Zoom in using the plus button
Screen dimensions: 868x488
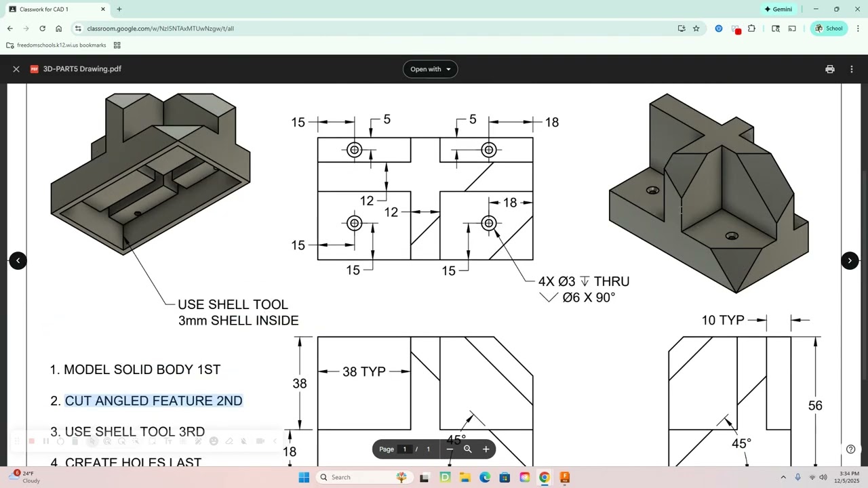point(486,449)
